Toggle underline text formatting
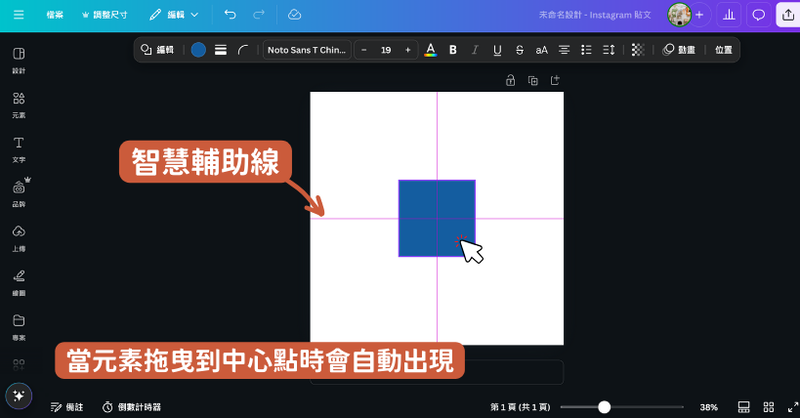 pyautogui.click(x=497, y=50)
